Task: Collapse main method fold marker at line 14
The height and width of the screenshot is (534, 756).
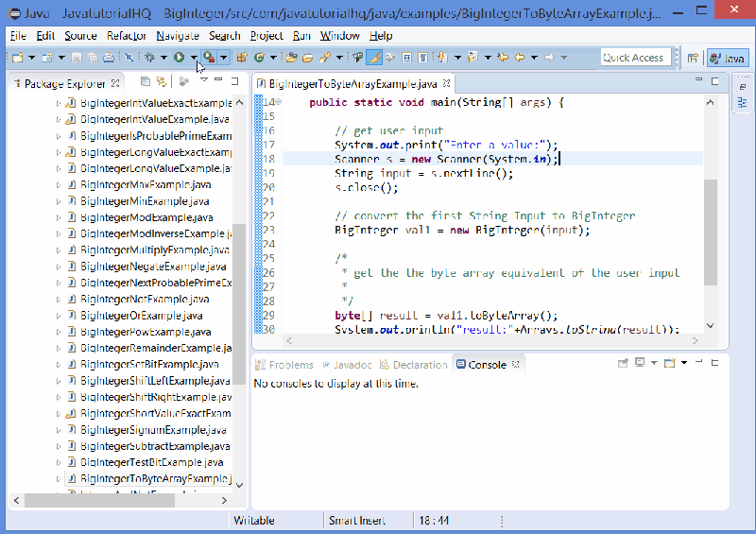Action: [279, 102]
